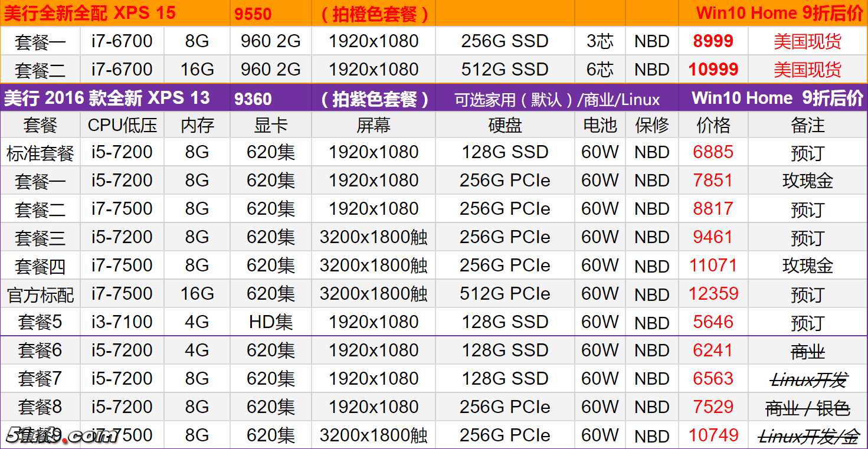Click the '6芯' battery cell

tap(600, 70)
